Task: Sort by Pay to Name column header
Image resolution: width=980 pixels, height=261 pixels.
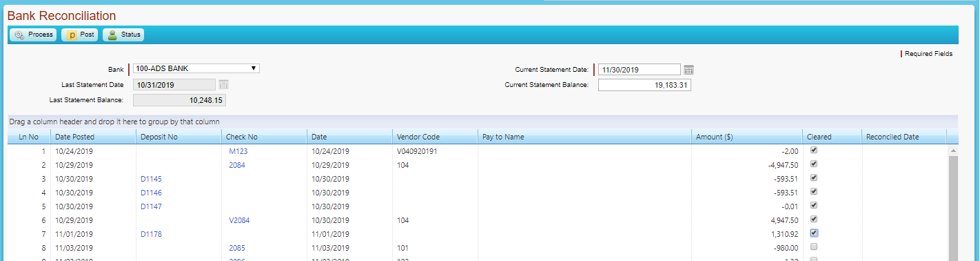Action: pos(584,137)
